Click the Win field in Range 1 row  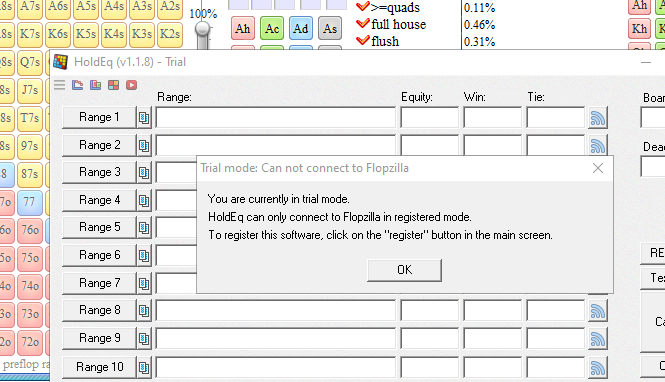[x=492, y=117]
